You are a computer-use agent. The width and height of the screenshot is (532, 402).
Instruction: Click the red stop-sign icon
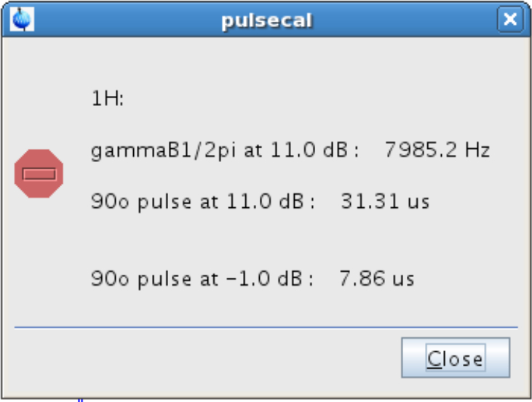click(x=39, y=173)
